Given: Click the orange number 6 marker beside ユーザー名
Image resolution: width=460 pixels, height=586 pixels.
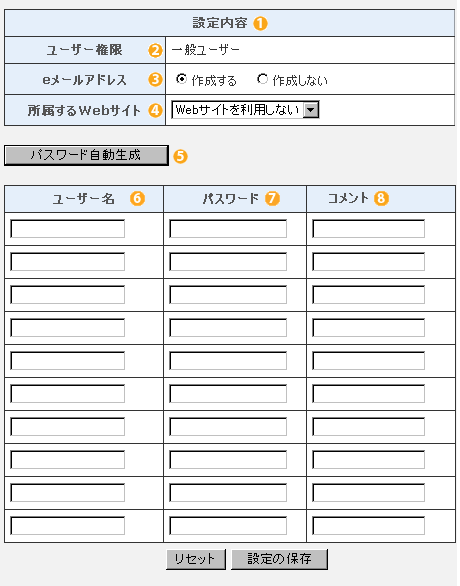Looking at the screenshot, I should (x=138, y=198).
